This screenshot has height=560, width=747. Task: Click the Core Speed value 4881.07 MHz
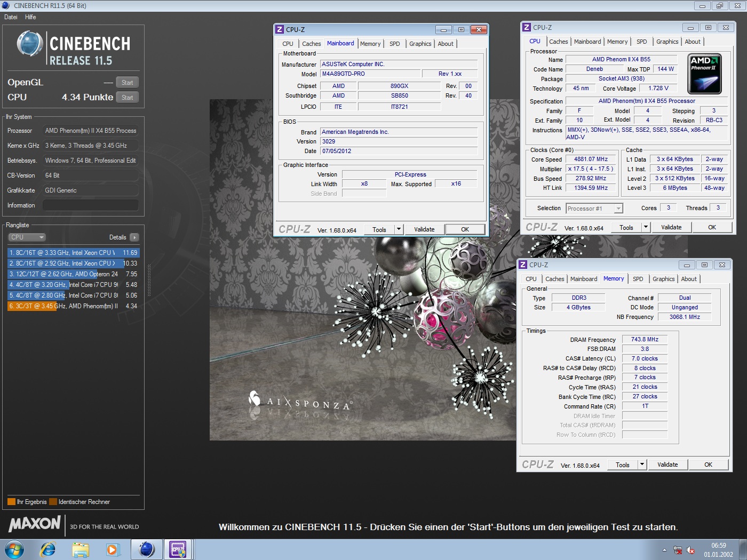[x=591, y=159]
